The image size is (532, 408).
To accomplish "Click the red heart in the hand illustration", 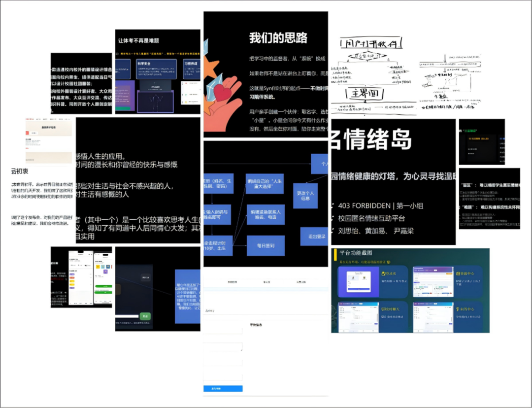I will pos(223,92).
